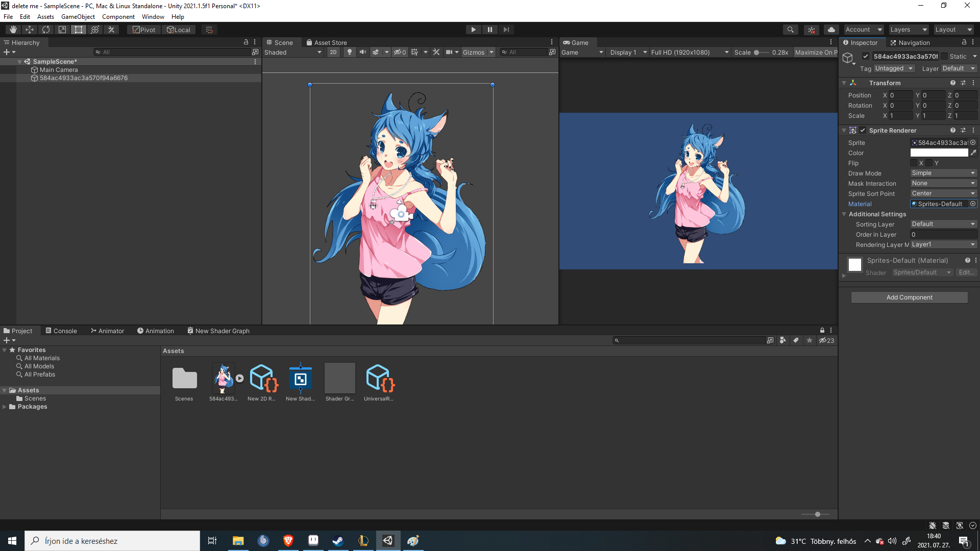This screenshot has width=980, height=551.
Task: Select the Rotate tool
Action: click(46, 30)
